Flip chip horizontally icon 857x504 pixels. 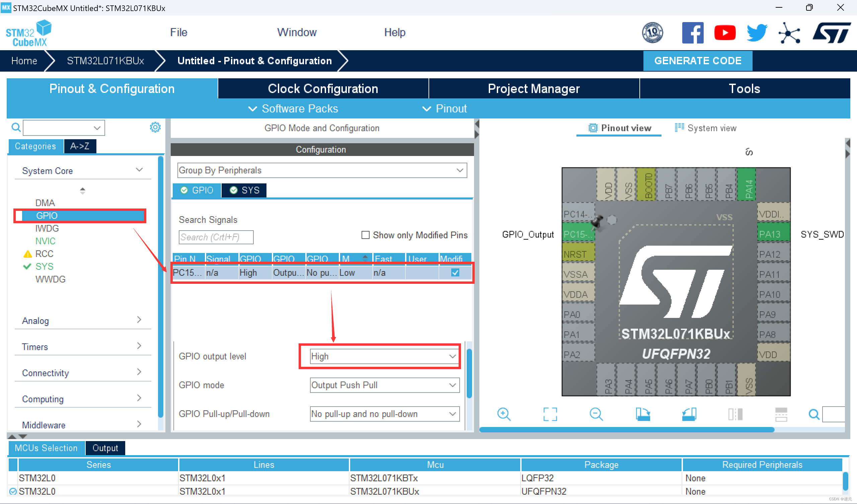click(x=735, y=414)
